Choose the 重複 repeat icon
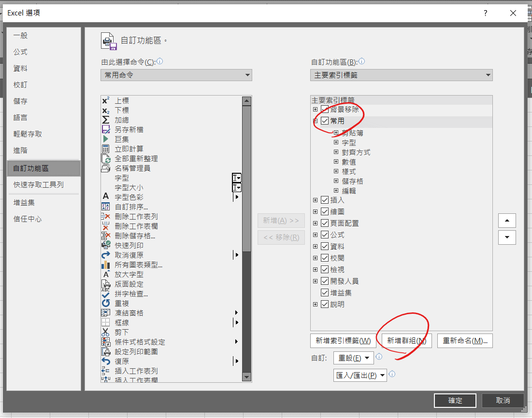The image size is (532, 418). 105,303
